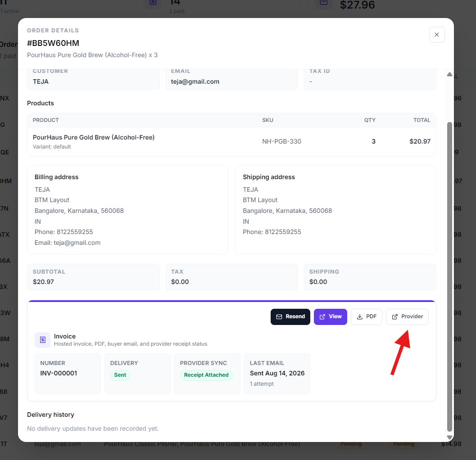This screenshot has width=476, height=460.
Task: Click the envelope icon on Resend
Action: tap(279, 317)
